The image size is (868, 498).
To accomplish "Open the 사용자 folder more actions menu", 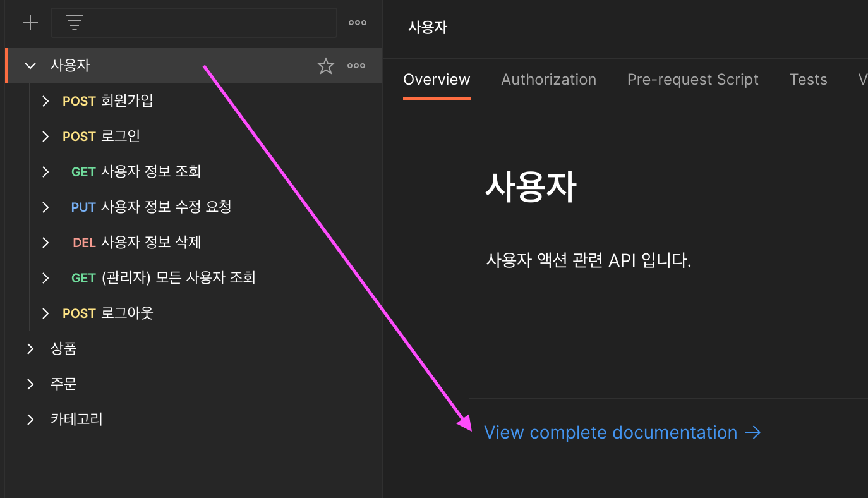I will pyautogui.click(x=356, y=66).
